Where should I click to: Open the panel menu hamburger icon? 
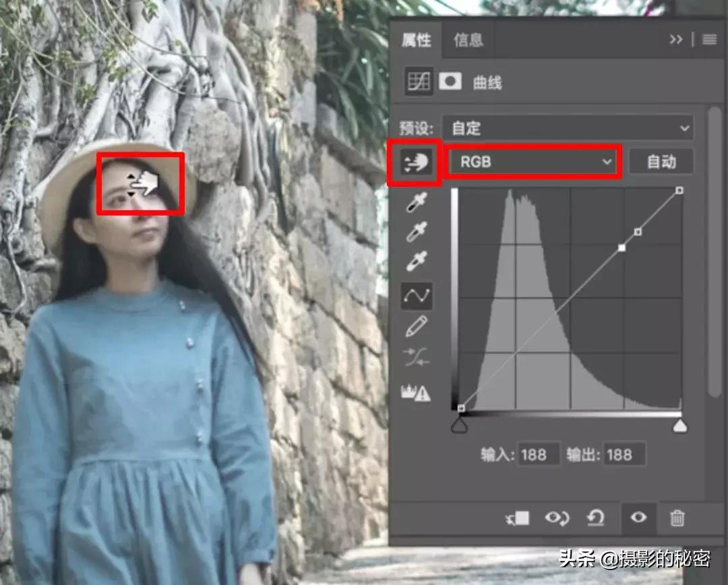point(709,40)
